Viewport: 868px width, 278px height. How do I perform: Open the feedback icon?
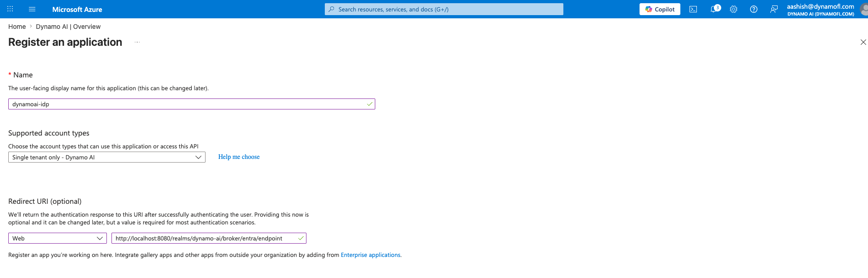pyautogui.click(x=774, y=9)
